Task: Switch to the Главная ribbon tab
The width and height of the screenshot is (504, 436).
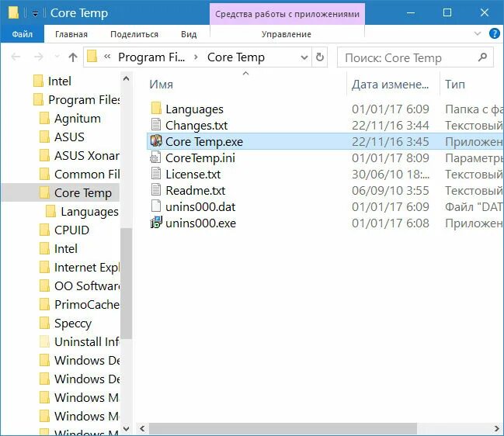Action: tap(71, 34)
